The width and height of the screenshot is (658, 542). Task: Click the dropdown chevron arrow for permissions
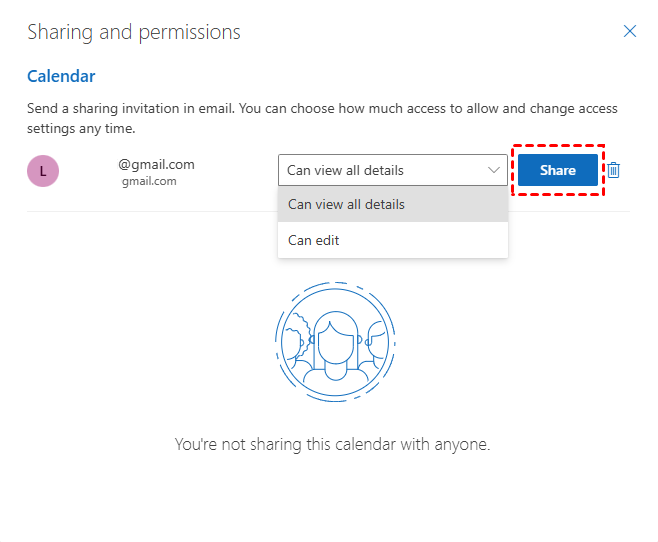tap(494, 170)
